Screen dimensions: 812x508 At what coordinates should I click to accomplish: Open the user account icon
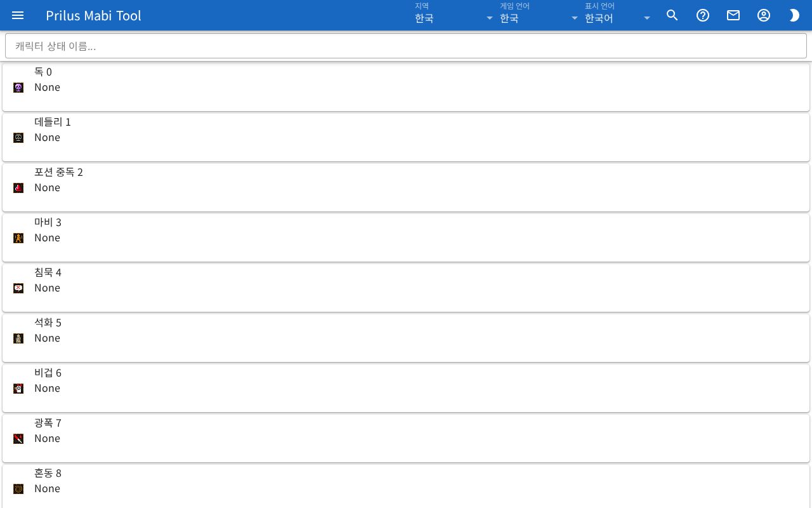764,15
